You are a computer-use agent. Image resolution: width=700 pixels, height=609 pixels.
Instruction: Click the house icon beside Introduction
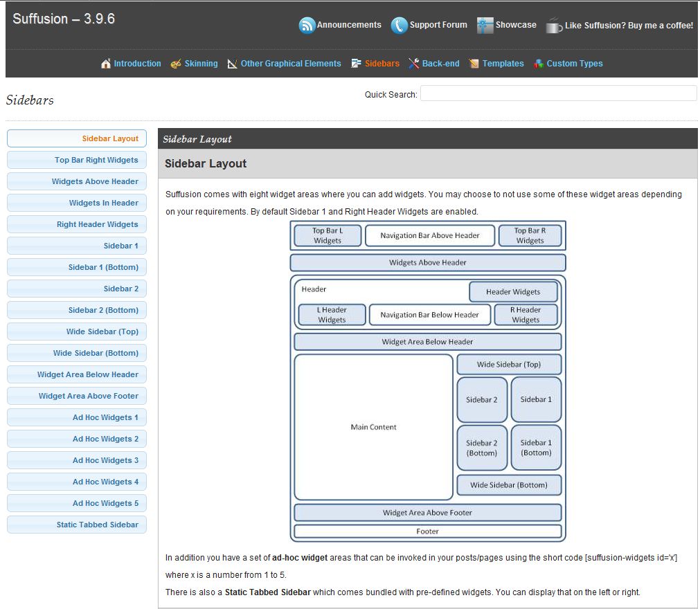tap(106, 64)
